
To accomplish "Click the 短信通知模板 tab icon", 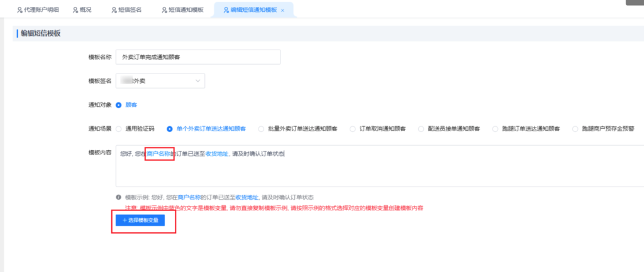I will tap(165, 10).
